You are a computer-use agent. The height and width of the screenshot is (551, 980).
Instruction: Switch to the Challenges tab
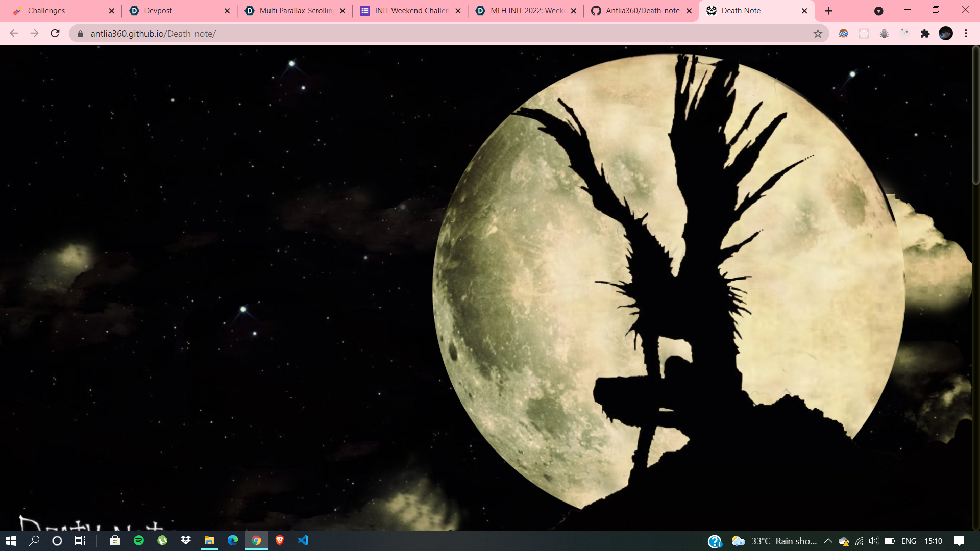46,11
